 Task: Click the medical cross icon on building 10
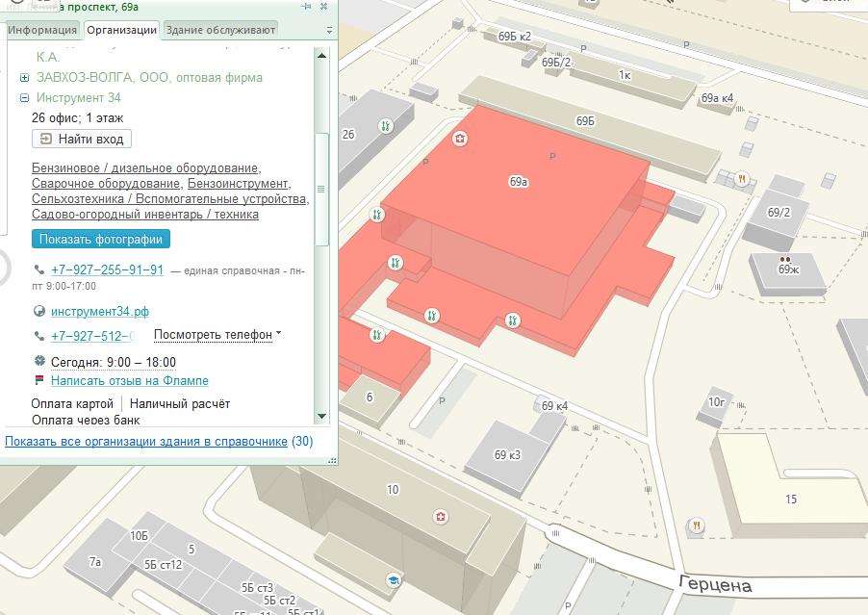(x=441, y=518)
